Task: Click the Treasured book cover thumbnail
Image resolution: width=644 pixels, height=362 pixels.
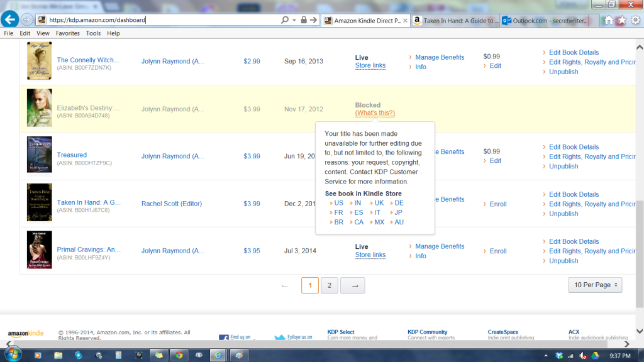Action: (x=39, y=155)
